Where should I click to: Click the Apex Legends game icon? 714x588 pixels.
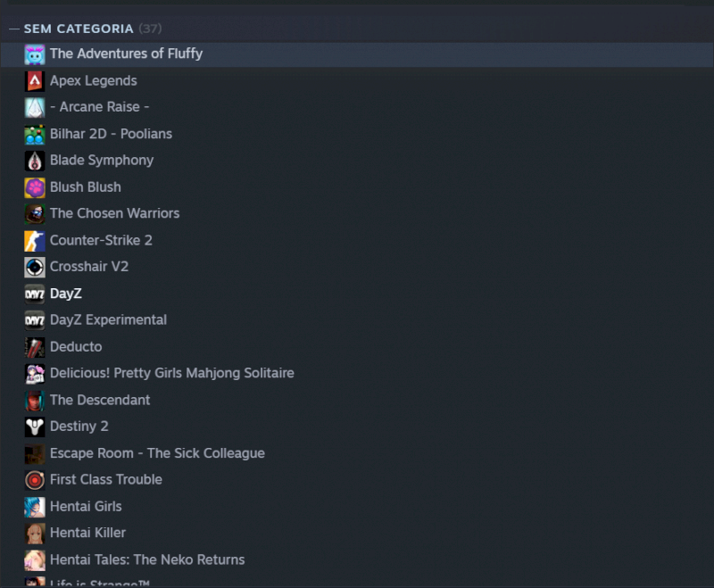(x=35, y=81)
